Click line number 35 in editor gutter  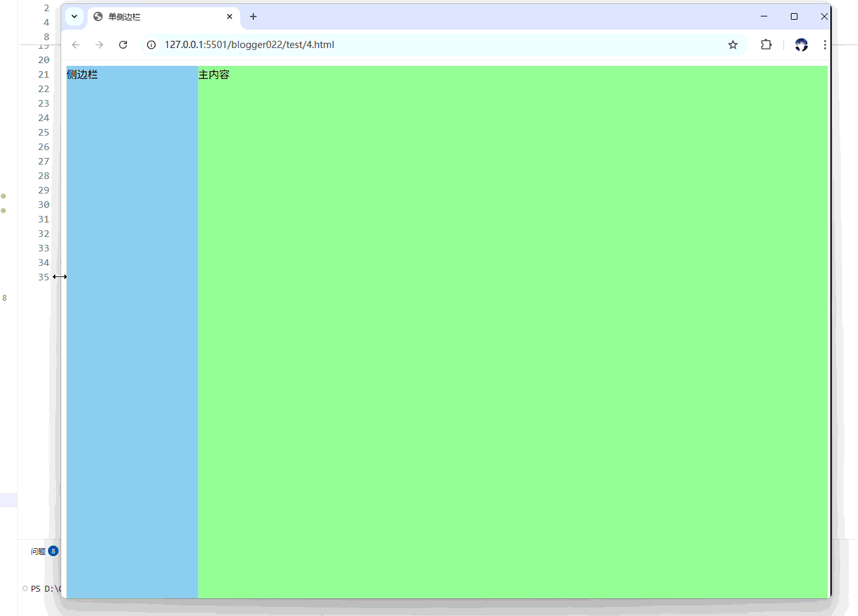tap(43, 277)
